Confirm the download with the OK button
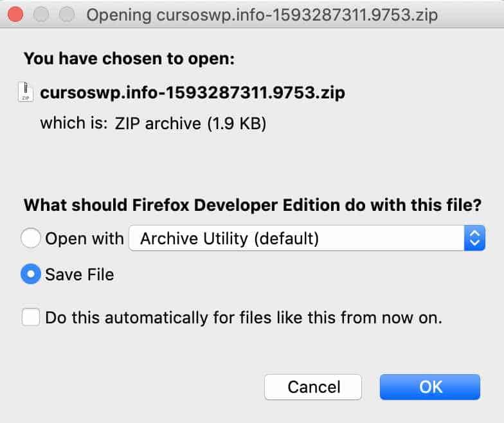This screenshot has width=504, height=423. pyautogui.click(x=430, y=386)
